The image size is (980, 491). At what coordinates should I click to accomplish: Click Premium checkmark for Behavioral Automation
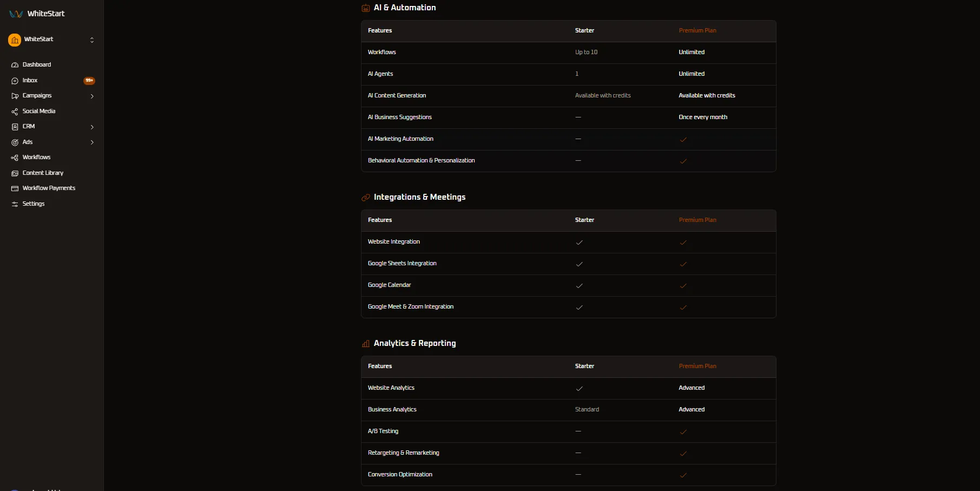(683, 161)
